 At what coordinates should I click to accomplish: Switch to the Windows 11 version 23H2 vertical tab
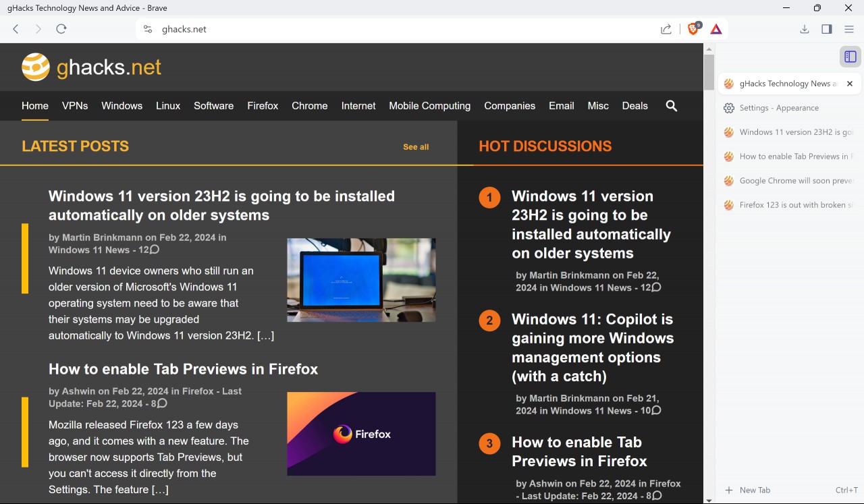coord(790,132)
